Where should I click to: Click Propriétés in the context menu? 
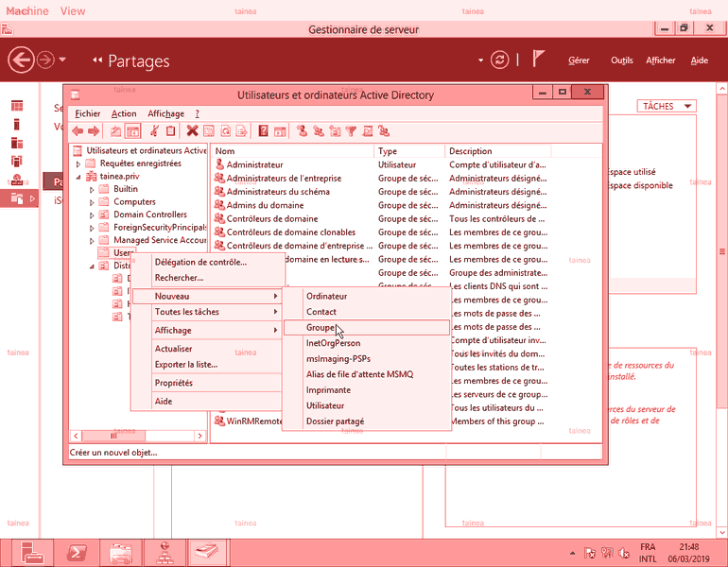(207, 383)
